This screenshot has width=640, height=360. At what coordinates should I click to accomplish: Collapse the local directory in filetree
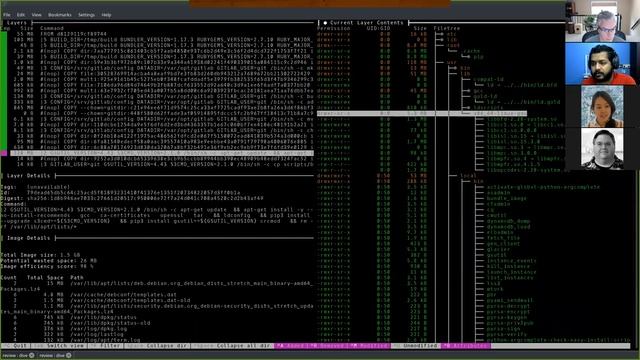(x=468, y=176)
